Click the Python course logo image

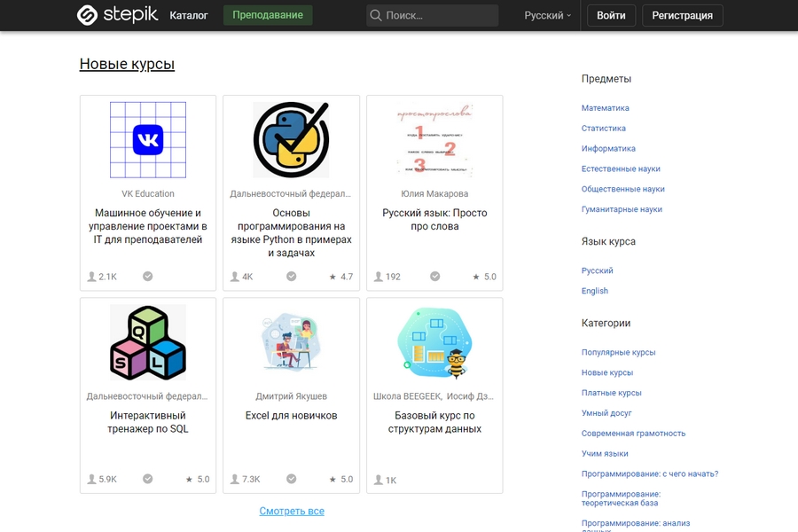291,140
